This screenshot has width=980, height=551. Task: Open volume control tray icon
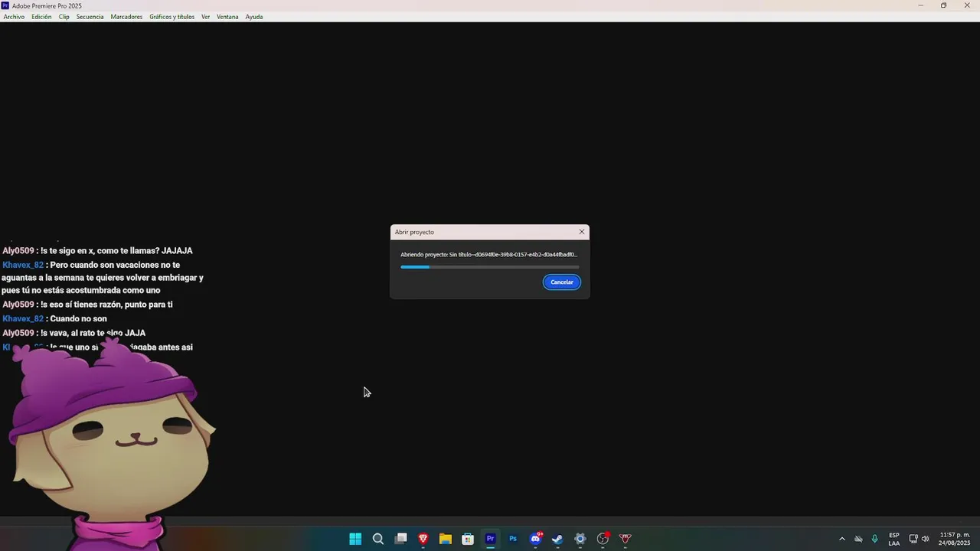coord(926,539)
